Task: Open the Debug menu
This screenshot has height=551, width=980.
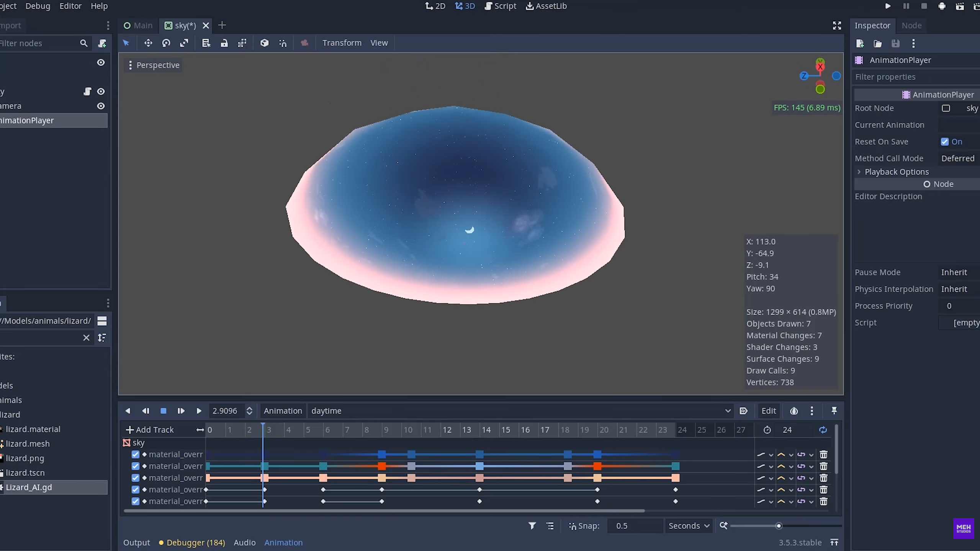Action: tap(38, 6)
